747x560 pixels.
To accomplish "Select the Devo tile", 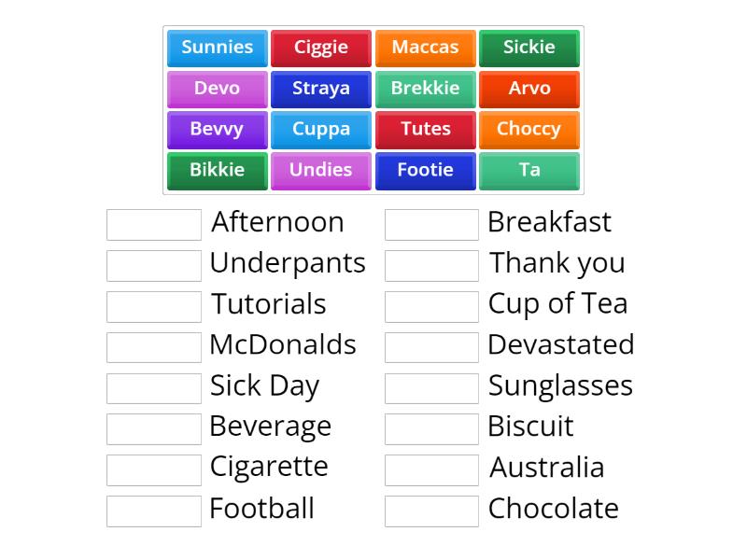I will click(x=217, y=89).
